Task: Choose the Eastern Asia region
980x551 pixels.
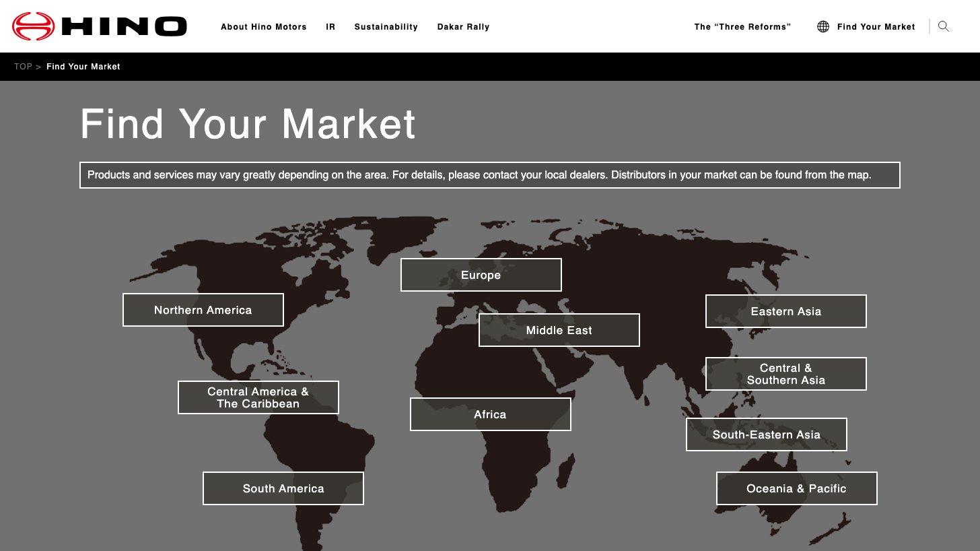Action: point(786,311)
